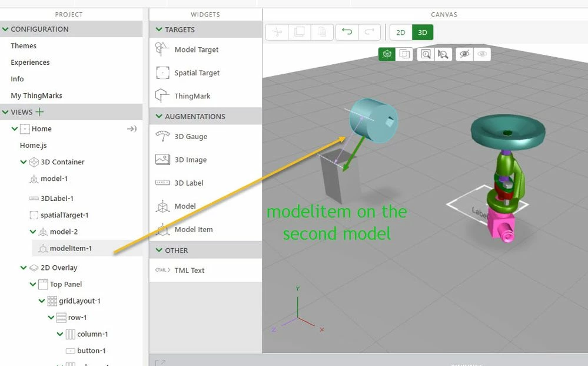Click the Cut scissors icon in canvas toolbar
588x366 pixels.
click(x=277, y=32)
